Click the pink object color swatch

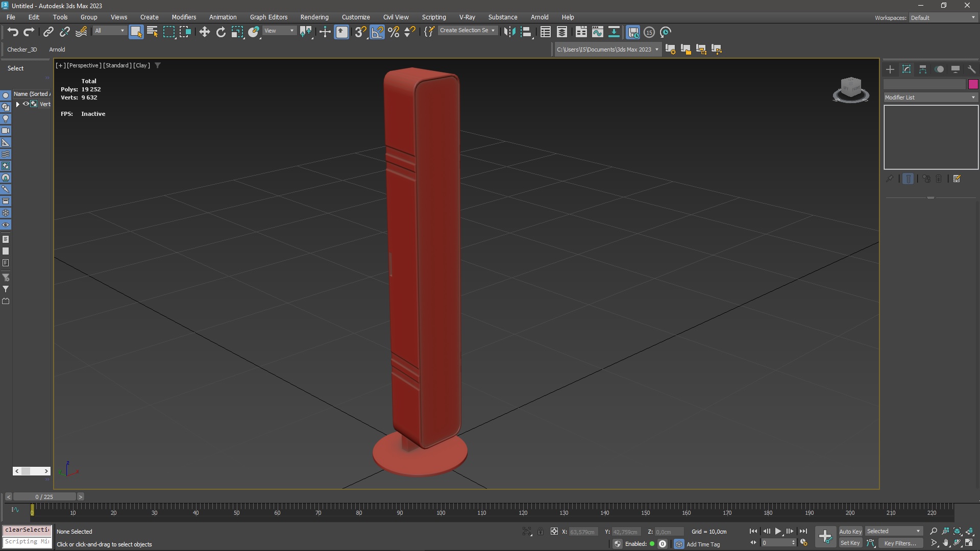973,84
